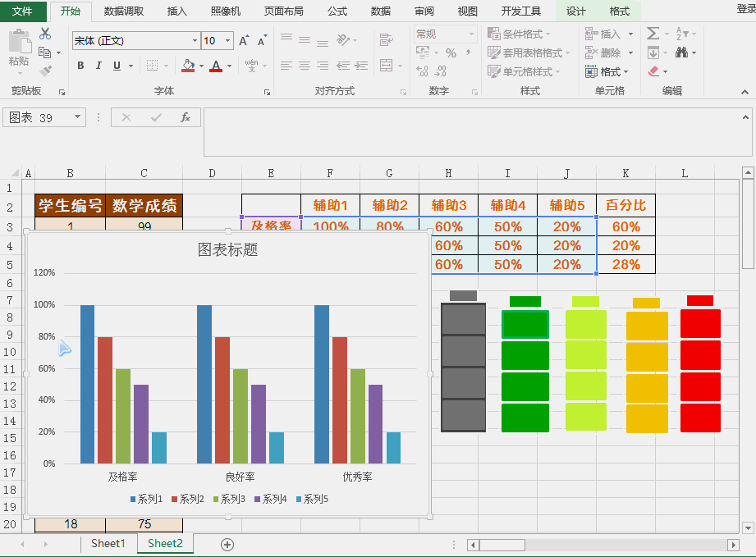Align text to top of cell
The height and width of the screenshot is (557, 756).
coord(286,39)
